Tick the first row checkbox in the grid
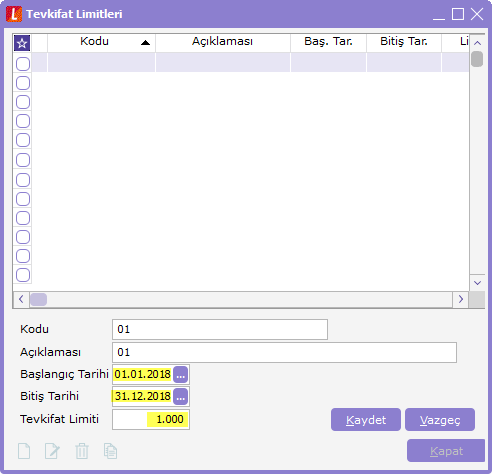Image resolution: width=492 pixels, height=474 pixels. coord(23,64)
